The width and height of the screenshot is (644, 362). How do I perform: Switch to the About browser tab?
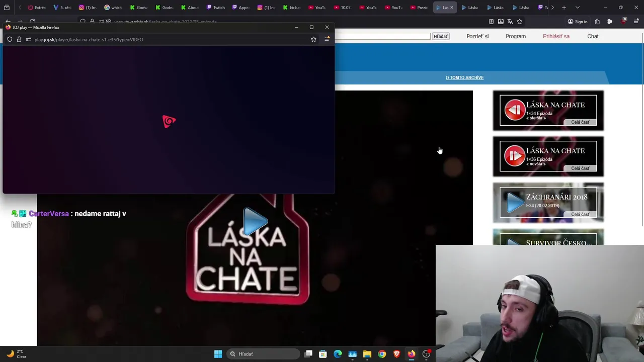click(x=190, y=8)
